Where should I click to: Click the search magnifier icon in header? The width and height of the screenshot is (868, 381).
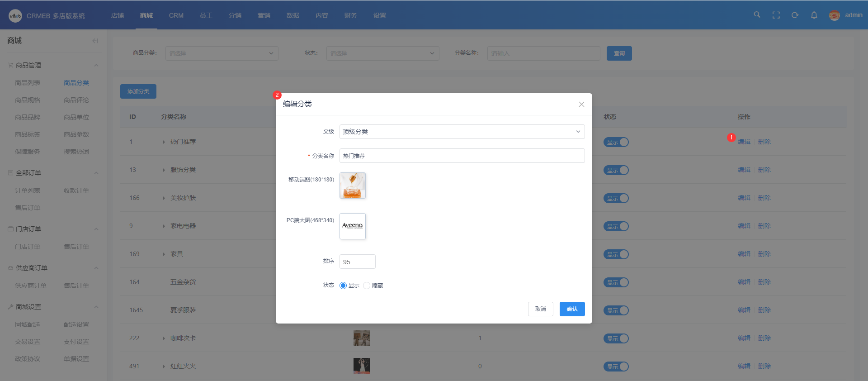coord(757,15)
